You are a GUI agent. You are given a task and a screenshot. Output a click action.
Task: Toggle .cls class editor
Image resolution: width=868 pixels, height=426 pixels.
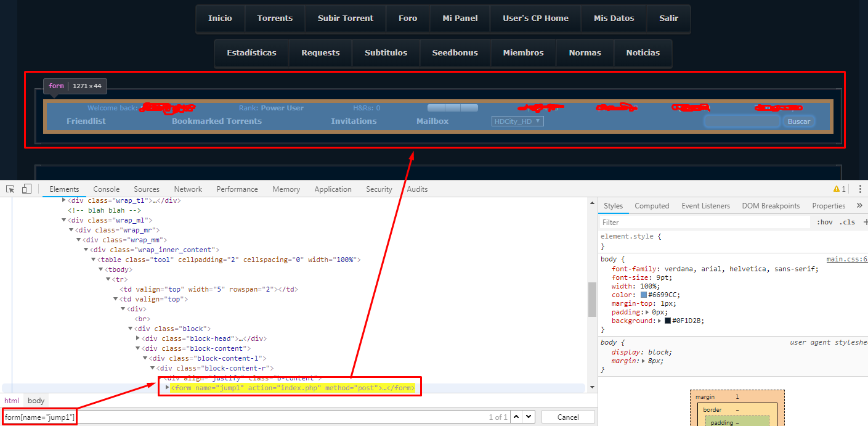tap(848, 222)
